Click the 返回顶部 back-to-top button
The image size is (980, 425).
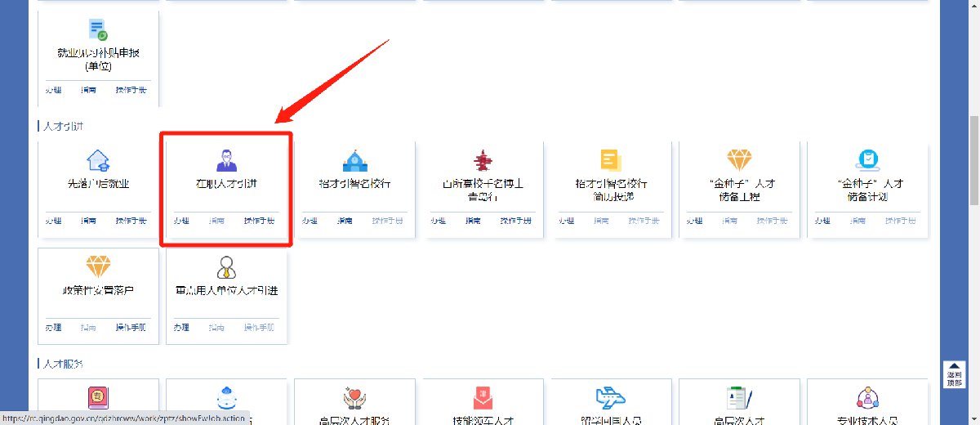click(x=953, y=374)
